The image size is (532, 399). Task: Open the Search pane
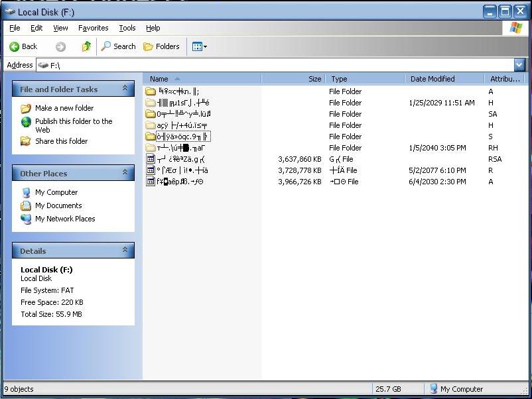point(118,46)
